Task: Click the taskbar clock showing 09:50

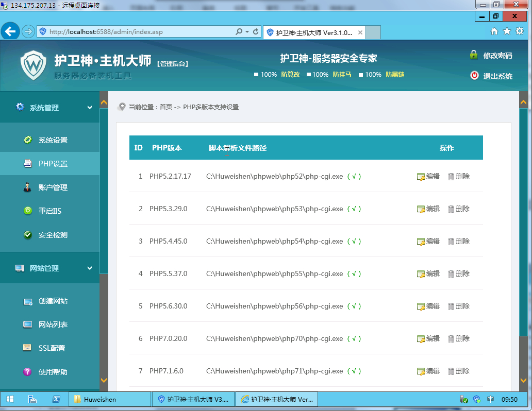Action: (510, 400)
